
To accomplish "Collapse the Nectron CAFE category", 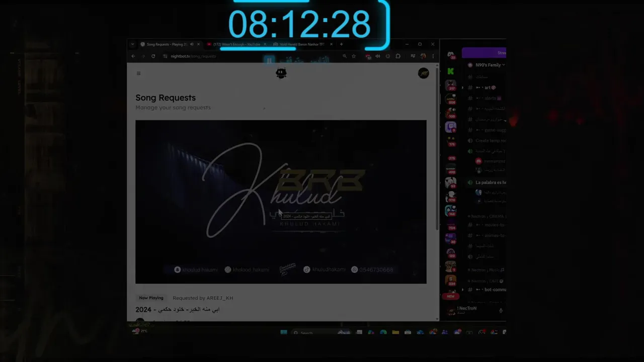I will point(486,281).
